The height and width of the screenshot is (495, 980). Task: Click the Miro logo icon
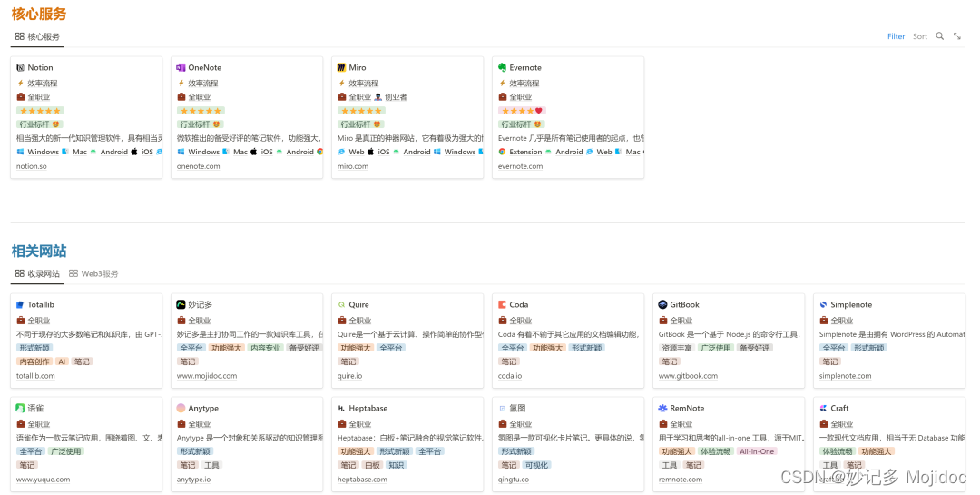point(341,67)
